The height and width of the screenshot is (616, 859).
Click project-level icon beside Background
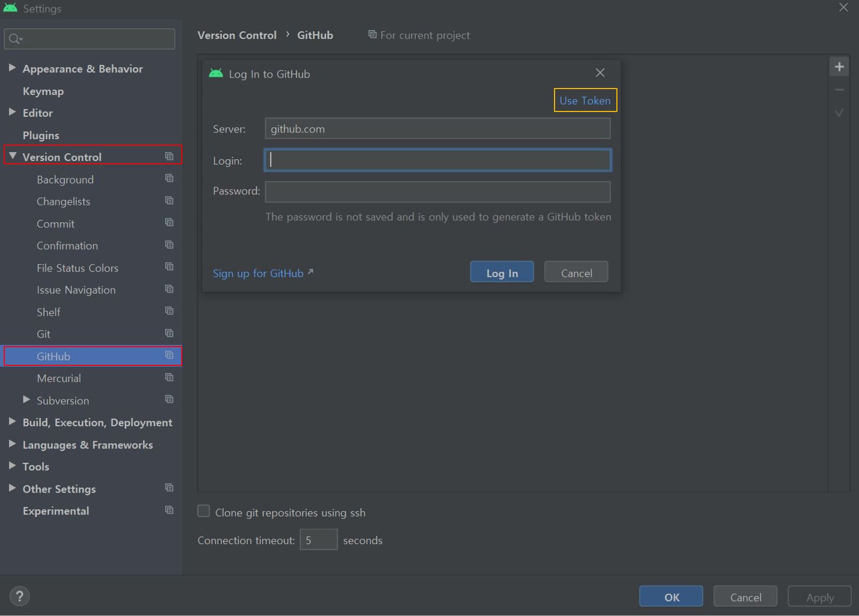[169, 178]
